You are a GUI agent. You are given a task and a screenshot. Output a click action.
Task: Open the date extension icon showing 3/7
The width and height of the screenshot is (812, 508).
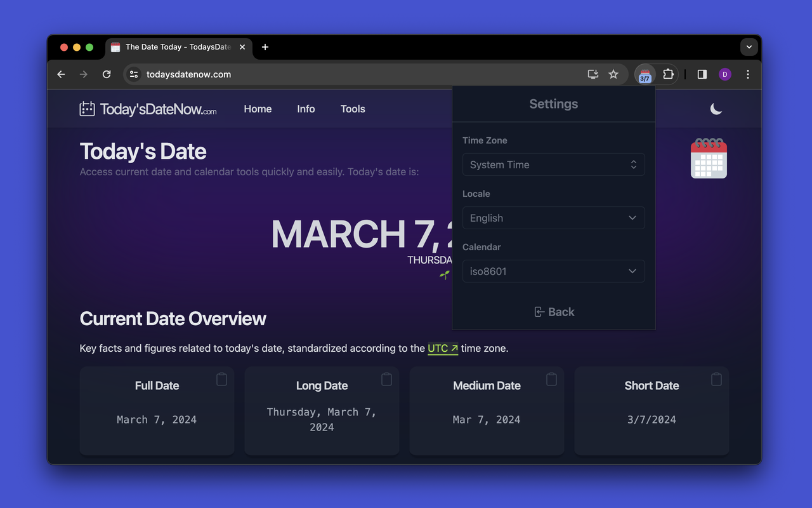tap(645, 74)
